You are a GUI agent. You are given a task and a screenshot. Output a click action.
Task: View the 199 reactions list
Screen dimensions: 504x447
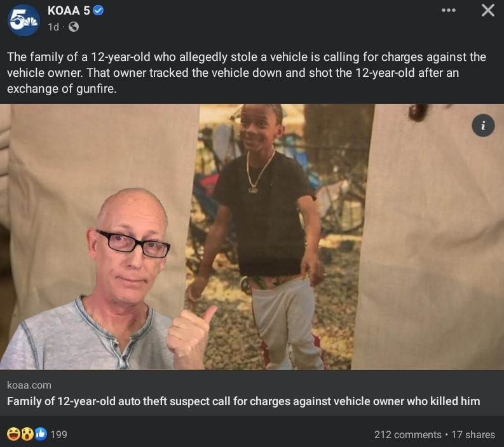(59, 434)
